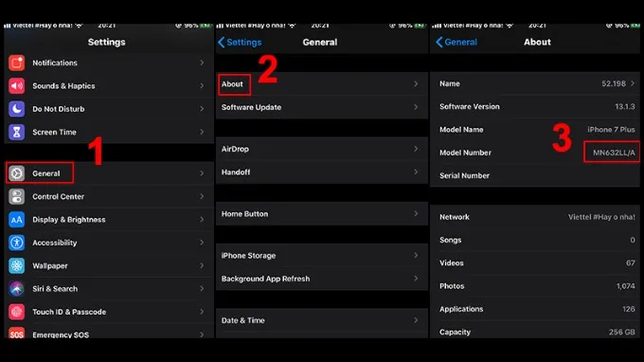Image resolution: width=644 pixels, height=362 pixels.
Task: Tap the Wallpaper flower icon
Action: click(x=16, y=265)
